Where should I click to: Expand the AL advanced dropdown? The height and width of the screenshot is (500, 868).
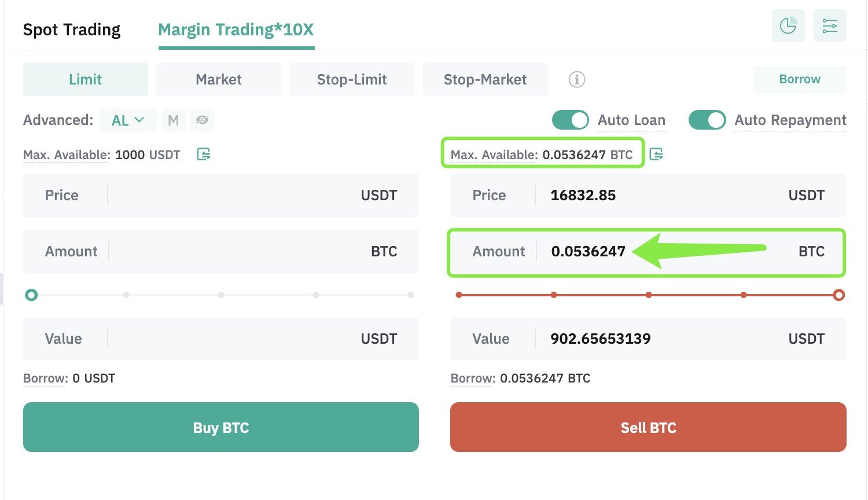point(128,120)
